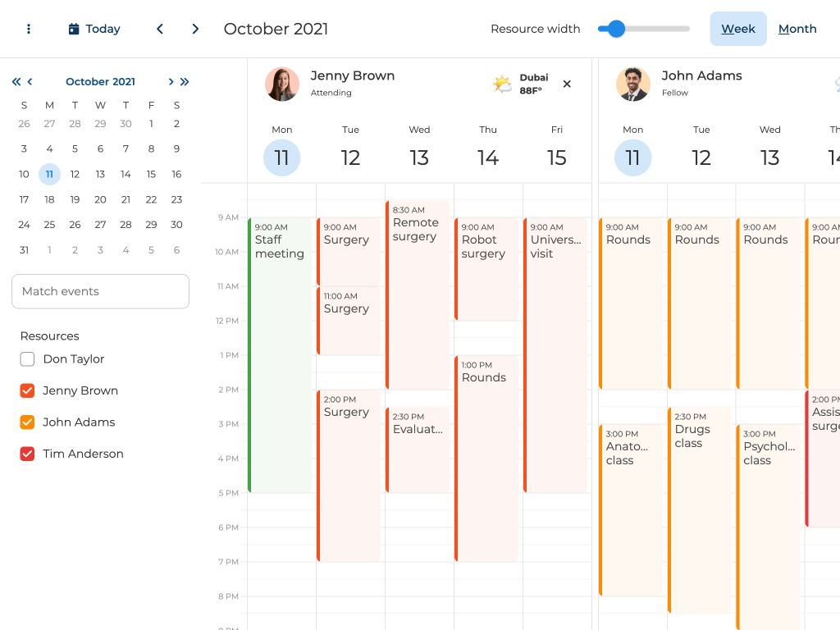Close Jenny Brown's resource column
Image resolution: width=840 pixels, height=630 pixels.
(567, 84)
